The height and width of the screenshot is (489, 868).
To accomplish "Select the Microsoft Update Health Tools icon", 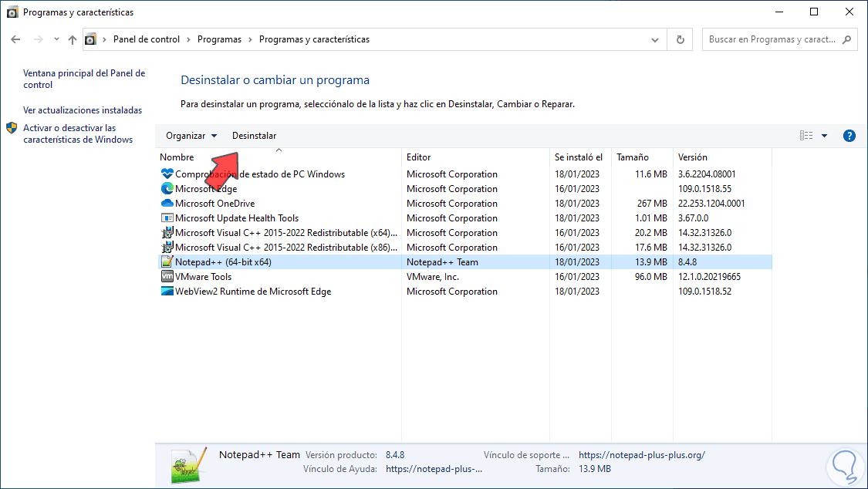I will pos(167,218).
